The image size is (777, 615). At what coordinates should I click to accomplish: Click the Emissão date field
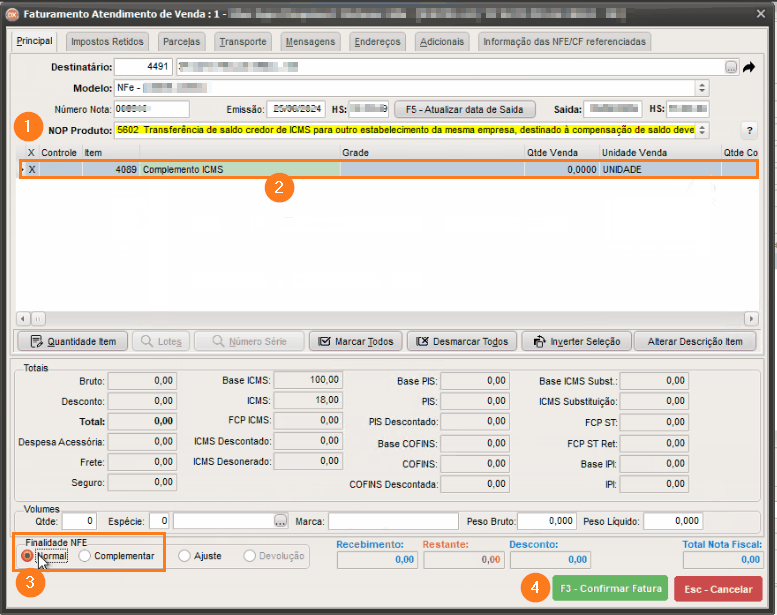pyautogui.click(x=296, y=109)
